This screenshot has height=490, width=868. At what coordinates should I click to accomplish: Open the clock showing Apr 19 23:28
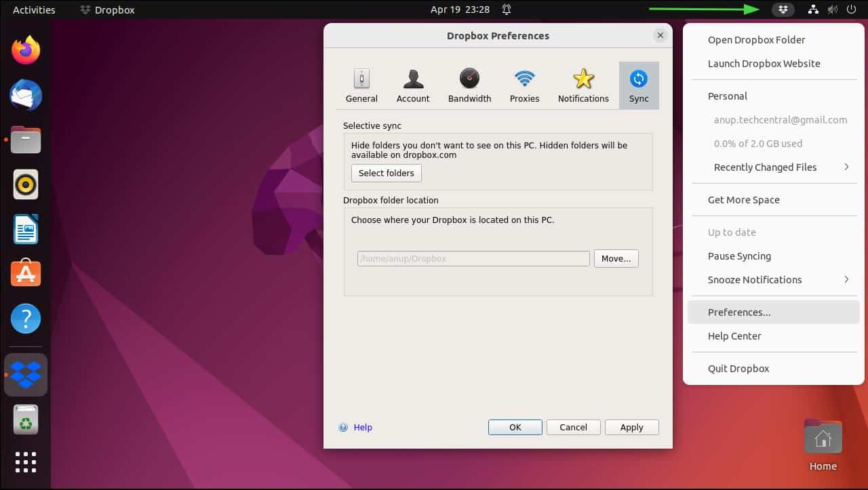[460, 9]
